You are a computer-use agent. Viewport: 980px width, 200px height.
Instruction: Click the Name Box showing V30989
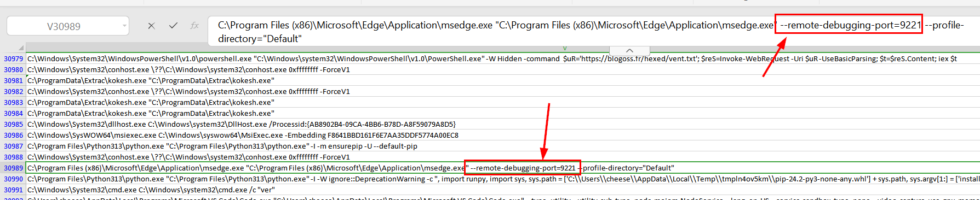(64, 26)
